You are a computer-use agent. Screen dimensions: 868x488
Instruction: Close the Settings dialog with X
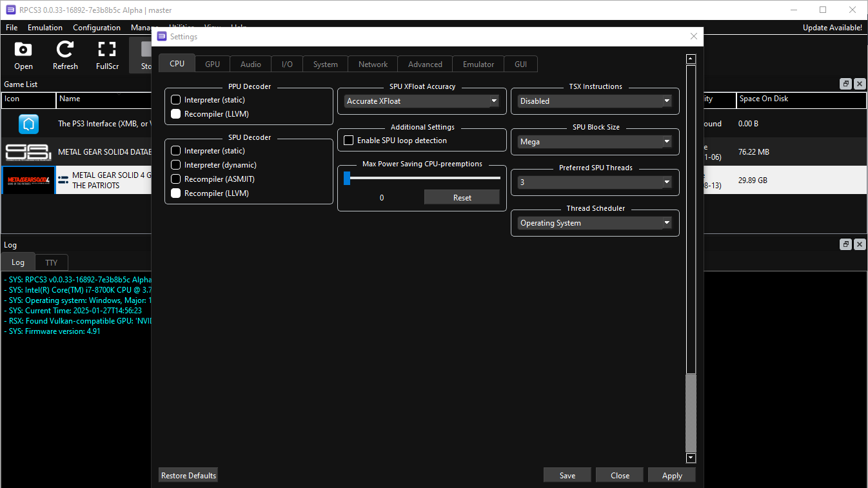pos(694,37)
